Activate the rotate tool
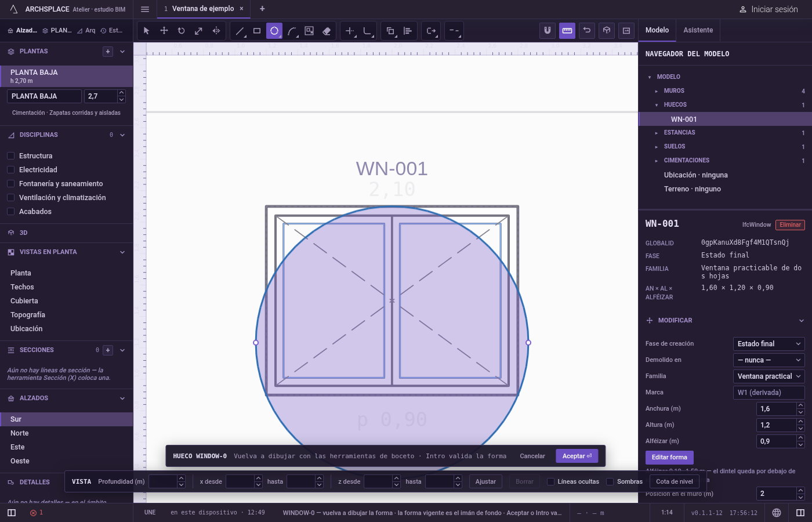 click(182, 31)
